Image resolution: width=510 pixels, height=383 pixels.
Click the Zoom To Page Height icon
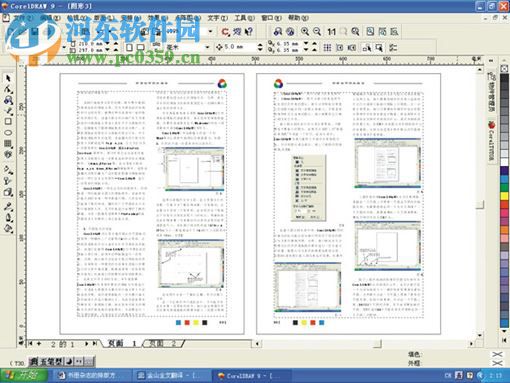tap(394, 32)
